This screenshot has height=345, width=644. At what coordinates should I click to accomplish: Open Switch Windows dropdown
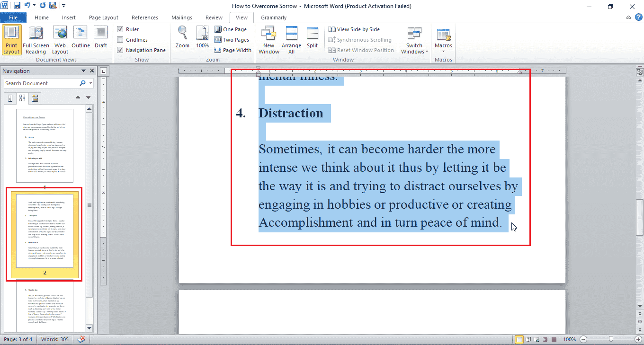pyautogui.click(x=414, y=41)
